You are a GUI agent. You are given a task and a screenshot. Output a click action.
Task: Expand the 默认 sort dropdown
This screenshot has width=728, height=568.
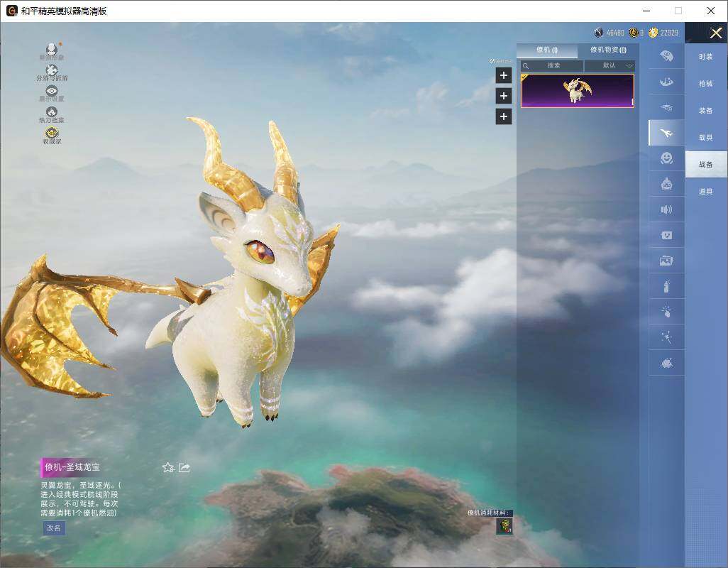(609, 65)
